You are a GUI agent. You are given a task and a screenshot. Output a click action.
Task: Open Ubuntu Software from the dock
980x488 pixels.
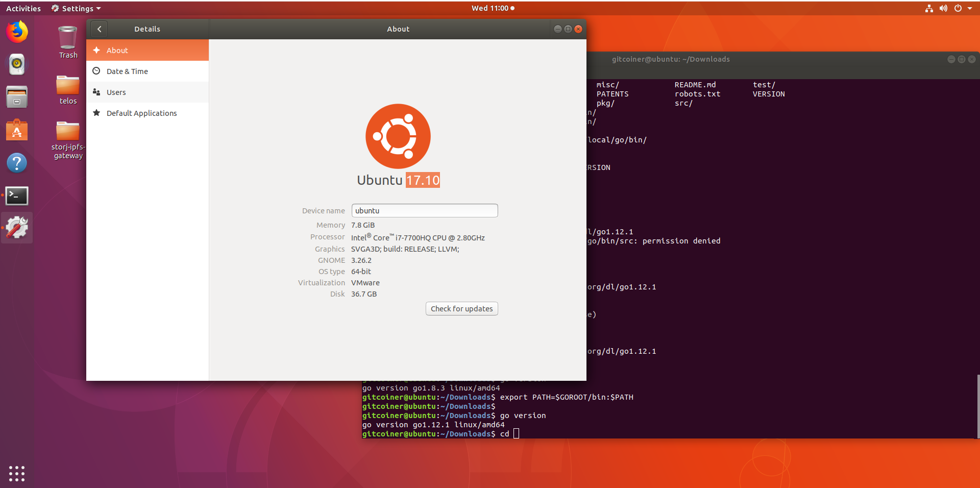[x=17, y=130]
